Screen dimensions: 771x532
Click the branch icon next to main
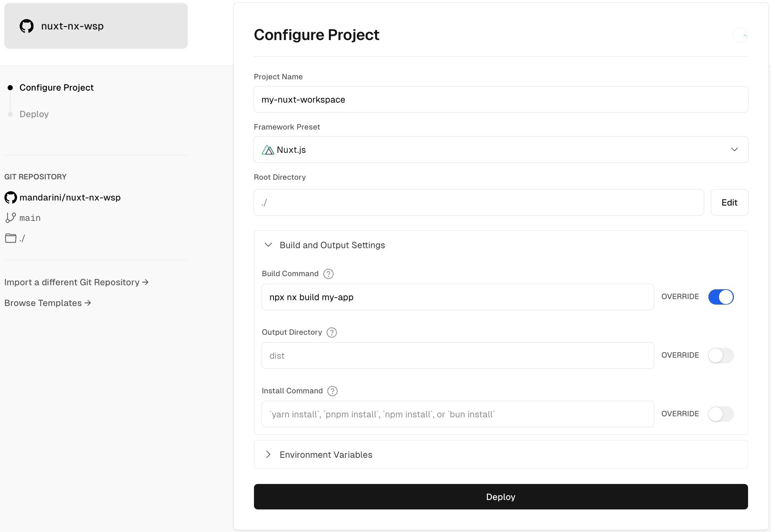(x=10, y=218)
